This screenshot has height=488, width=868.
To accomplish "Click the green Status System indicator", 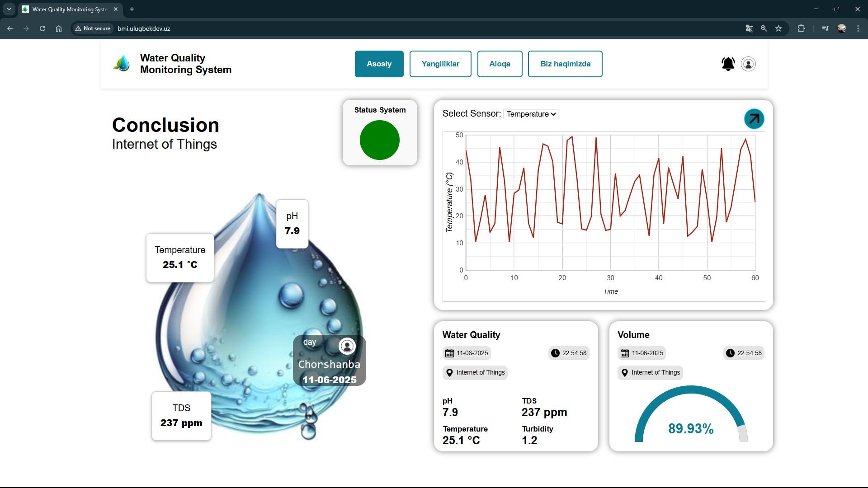I will 380,140.
